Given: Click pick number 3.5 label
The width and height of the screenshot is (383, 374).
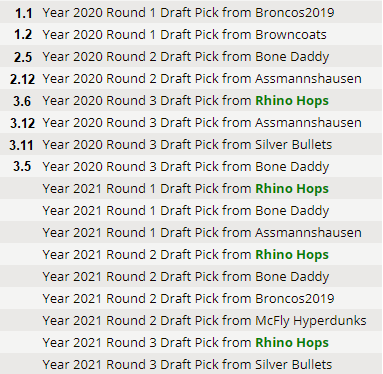Looking at the screenshot, I should click(x=22, y=166).
